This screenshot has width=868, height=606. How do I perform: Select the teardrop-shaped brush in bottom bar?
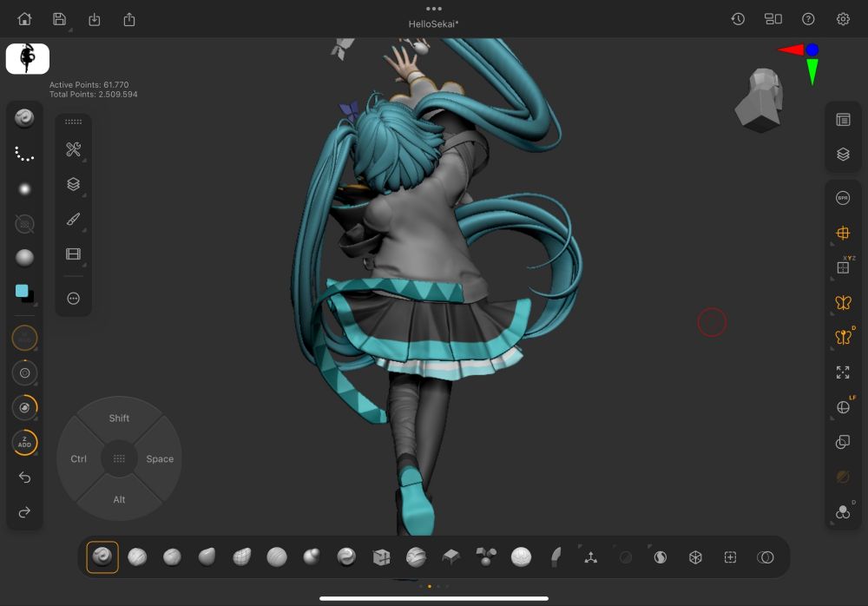[x=207, y=557]
